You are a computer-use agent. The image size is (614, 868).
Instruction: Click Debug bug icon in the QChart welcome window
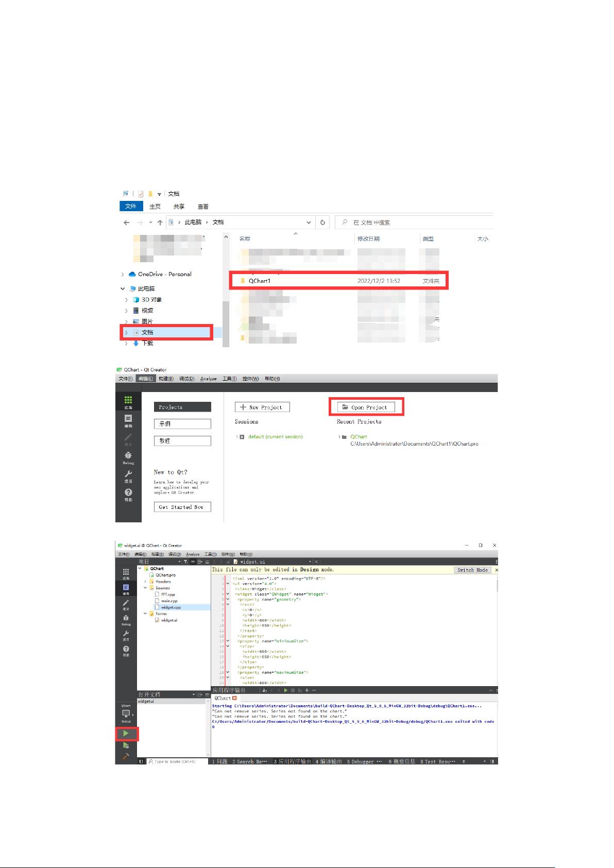[128, 457]
